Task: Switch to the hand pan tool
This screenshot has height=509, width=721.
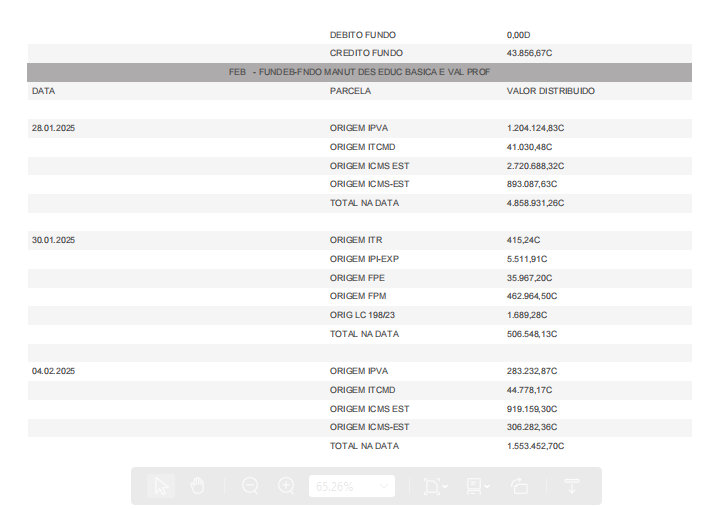Action: [x=197, y=486]
